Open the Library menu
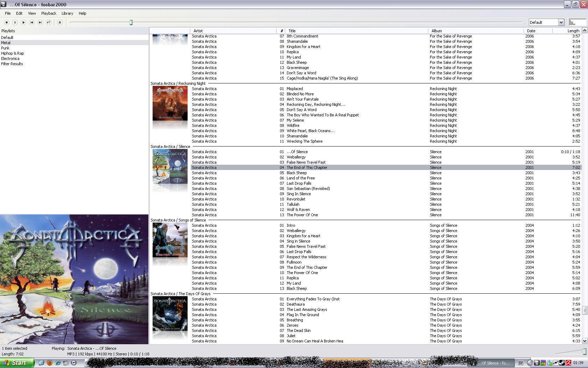The height and width of the screenshot is (368, 588). pos(67,13)
